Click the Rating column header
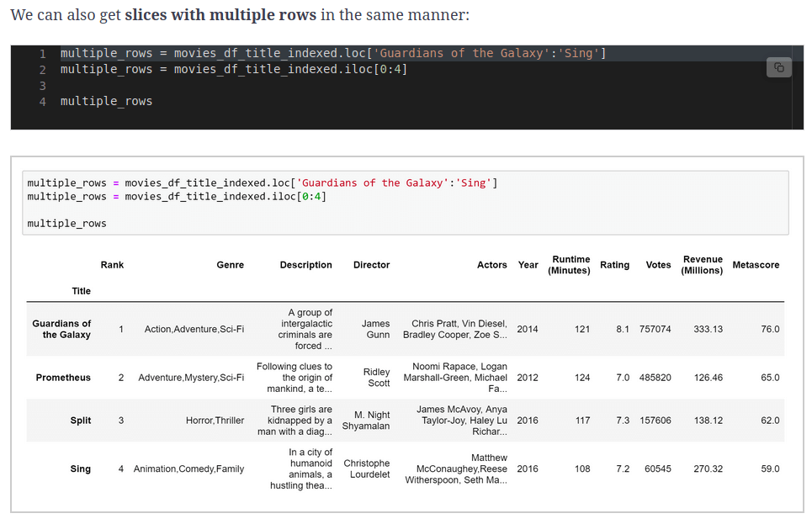 pos(615,265)
